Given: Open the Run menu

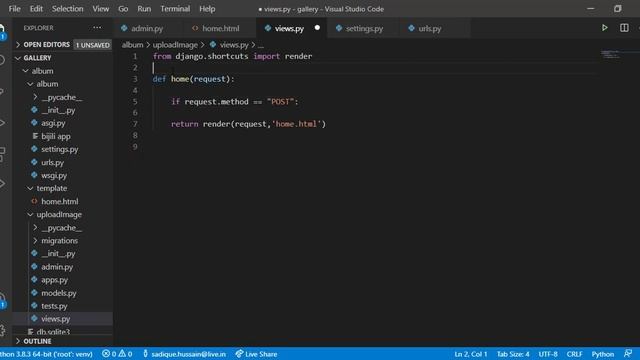Looking at the screenshot, I should pos(144,9).
